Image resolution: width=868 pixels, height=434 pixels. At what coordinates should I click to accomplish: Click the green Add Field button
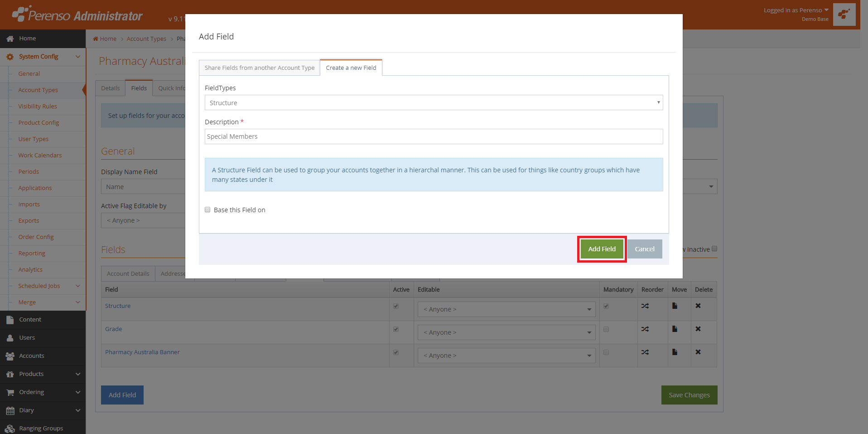tap(602, 249)
